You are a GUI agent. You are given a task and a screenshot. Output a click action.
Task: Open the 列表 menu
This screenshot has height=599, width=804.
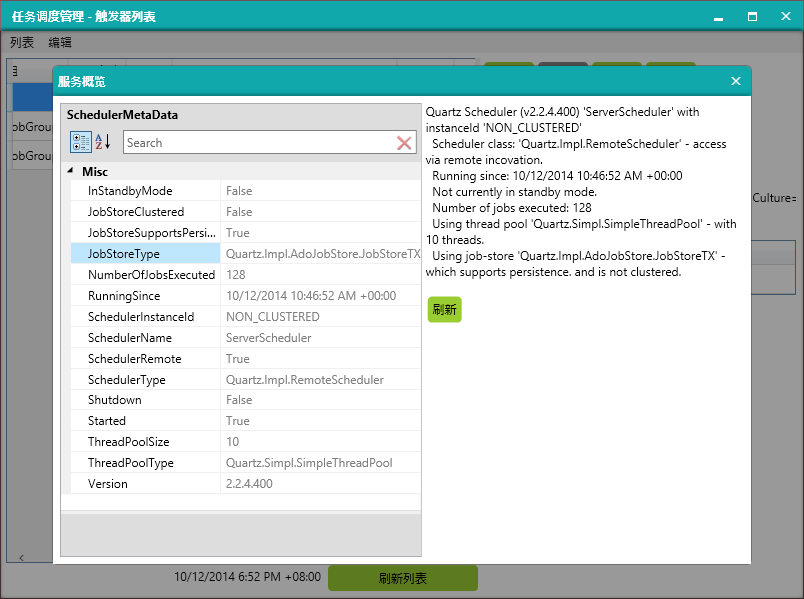22,42
